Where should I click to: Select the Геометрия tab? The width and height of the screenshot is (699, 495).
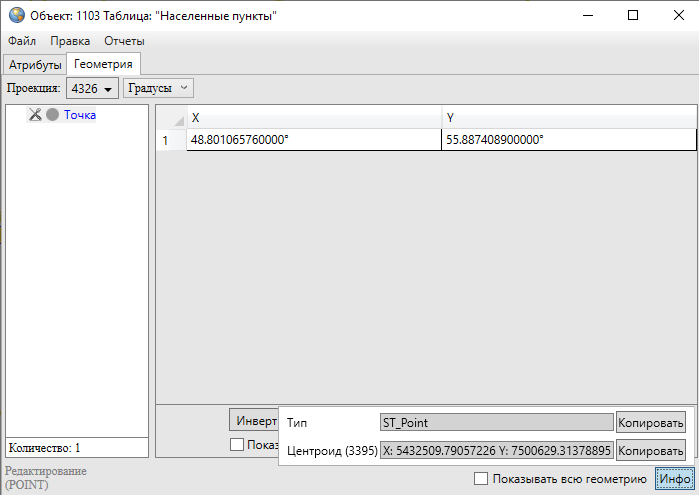pyautogui.click(x=102, y=65)
